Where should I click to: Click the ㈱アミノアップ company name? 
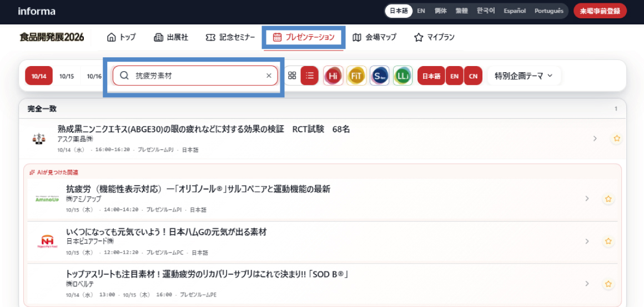[83, 199]
